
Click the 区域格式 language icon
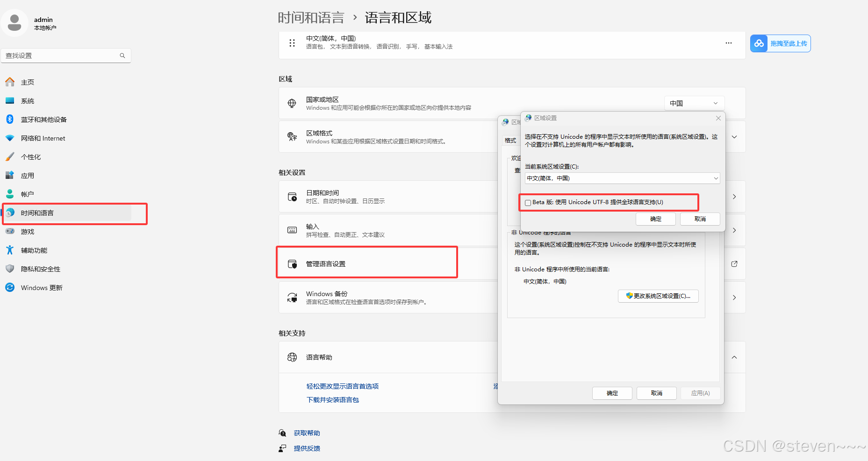point(292,137)
